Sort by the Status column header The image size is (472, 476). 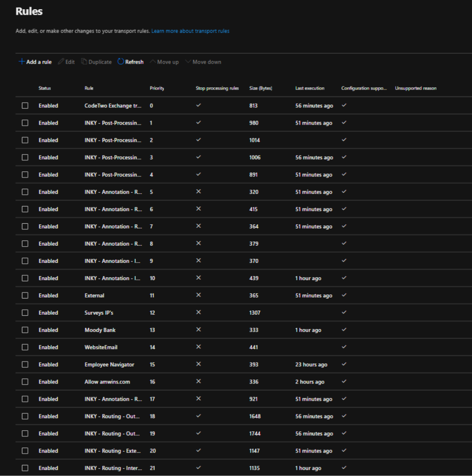(45, 88)
